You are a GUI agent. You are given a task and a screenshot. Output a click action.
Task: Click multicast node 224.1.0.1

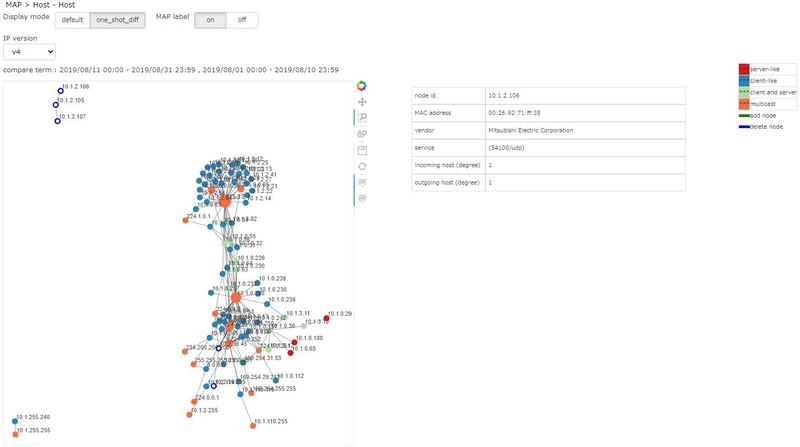pyautogui.click(x=185, y=220)
